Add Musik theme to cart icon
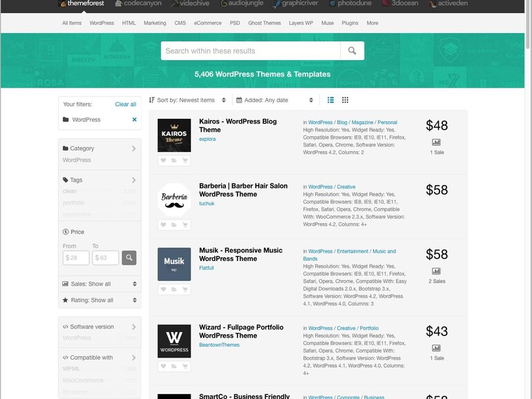The height and width of the screenshot is (399, 532). point(185,289)
